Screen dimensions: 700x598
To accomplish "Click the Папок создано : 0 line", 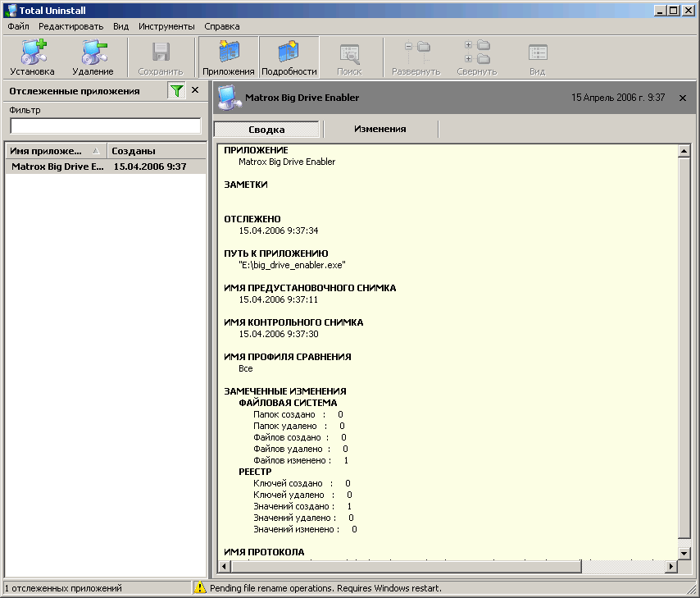I will tap(298, 414).
